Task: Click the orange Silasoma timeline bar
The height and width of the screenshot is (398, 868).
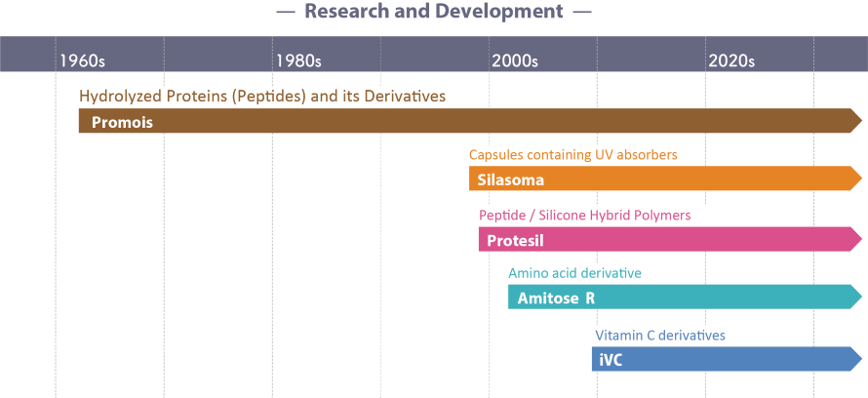Action: [x=665, y=179]
